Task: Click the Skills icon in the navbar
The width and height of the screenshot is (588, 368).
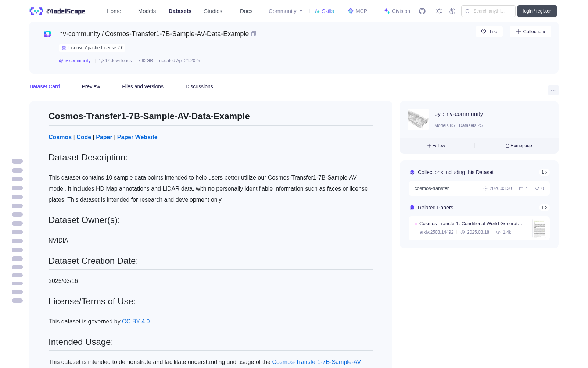Action: point(317,11)
